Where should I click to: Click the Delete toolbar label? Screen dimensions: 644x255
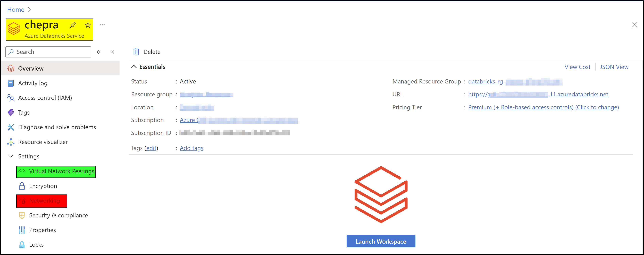click(x=152, y=52)
